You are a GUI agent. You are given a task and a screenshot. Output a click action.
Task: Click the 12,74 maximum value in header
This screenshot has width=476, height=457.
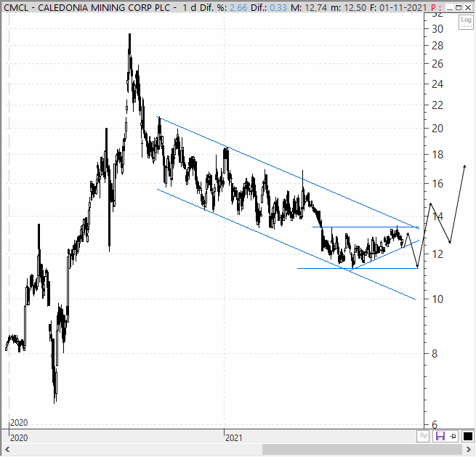point(315,7)
